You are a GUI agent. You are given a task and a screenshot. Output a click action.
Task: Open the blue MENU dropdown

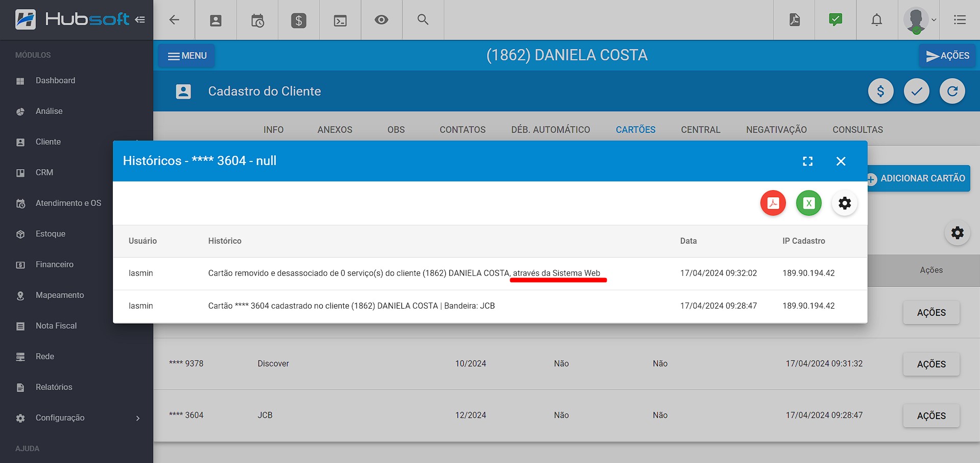pyautogui.click(x=186, y=56)
